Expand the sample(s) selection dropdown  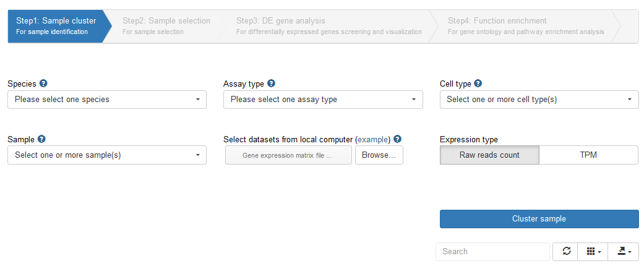pos(107,155)
